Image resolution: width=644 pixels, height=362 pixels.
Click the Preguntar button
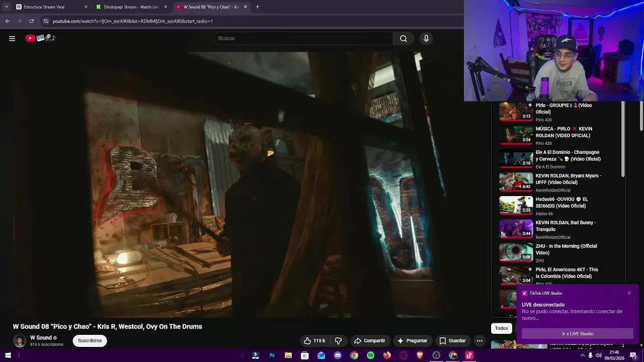[x=412, y=340]
